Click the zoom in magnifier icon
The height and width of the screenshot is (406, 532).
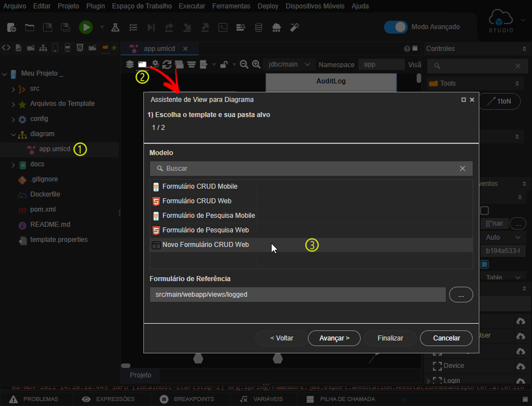click(256, 64)
